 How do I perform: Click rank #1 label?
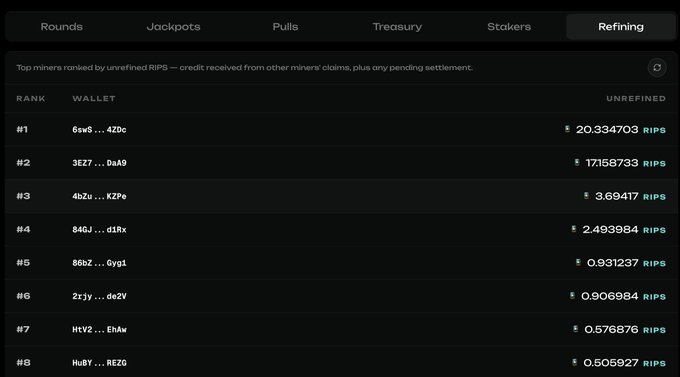coord(22,129)
